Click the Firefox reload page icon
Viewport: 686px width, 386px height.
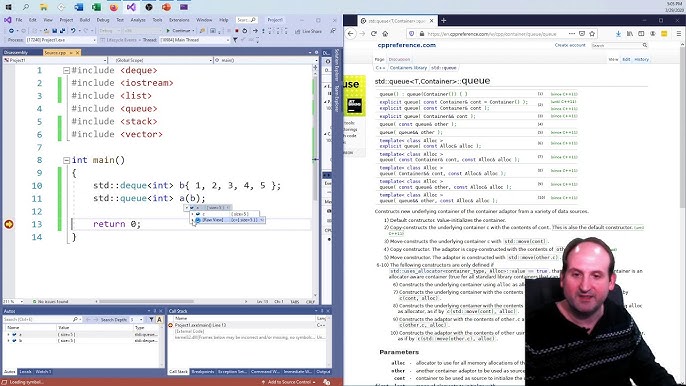[x=374, y=34]
